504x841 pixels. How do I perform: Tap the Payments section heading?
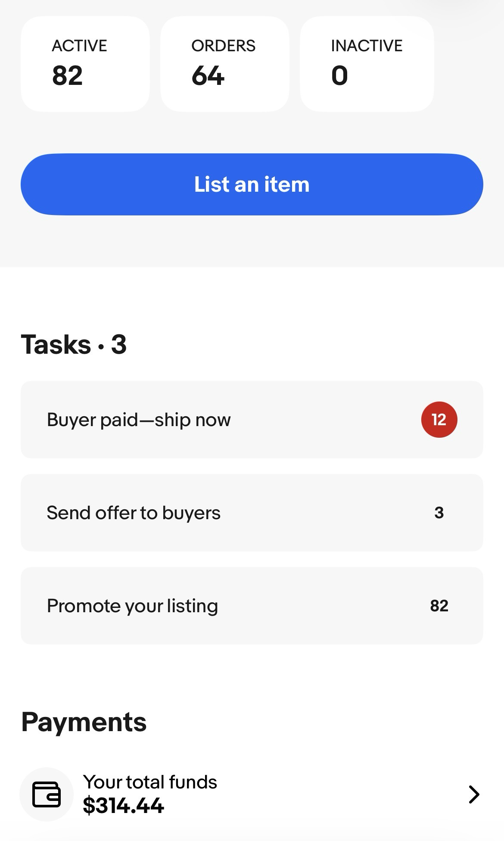84,722
